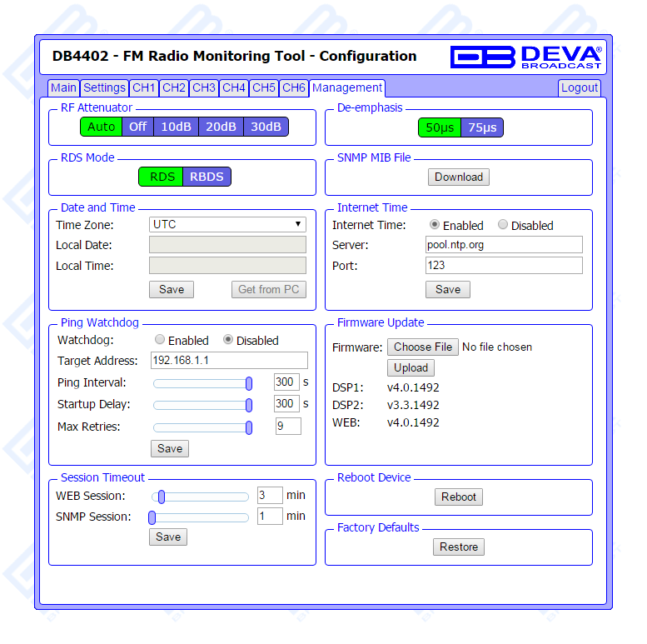
Task: Enable the Ping Watchdog radio button
Action: point(160,340)
